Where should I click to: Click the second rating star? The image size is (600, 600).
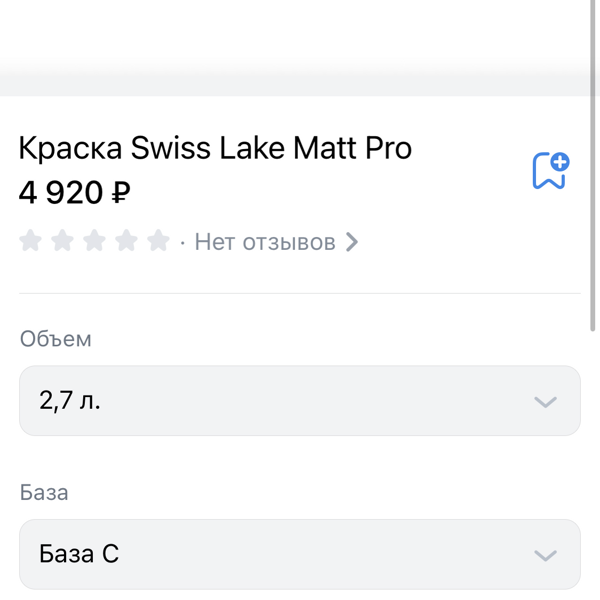point(63,241)
